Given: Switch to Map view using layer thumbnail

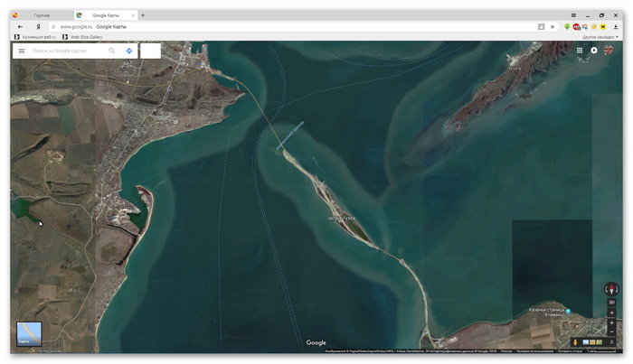Looking at the screenshot, I should point(28,334).
